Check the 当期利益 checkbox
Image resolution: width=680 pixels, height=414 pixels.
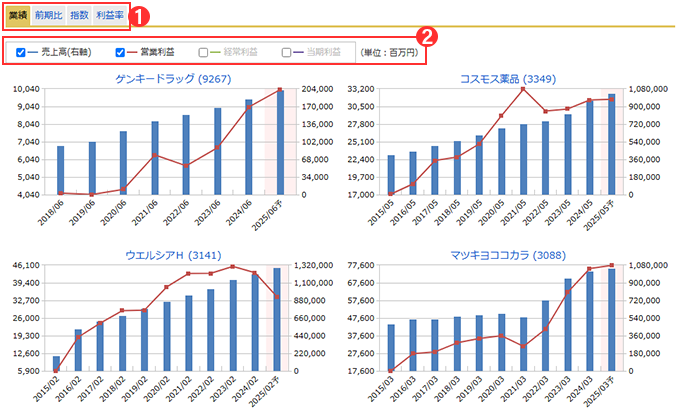[x=286, y=52]
